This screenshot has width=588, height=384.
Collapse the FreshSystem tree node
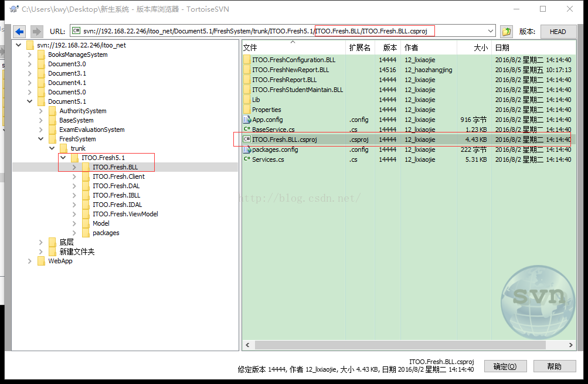(x=41, y=139)
